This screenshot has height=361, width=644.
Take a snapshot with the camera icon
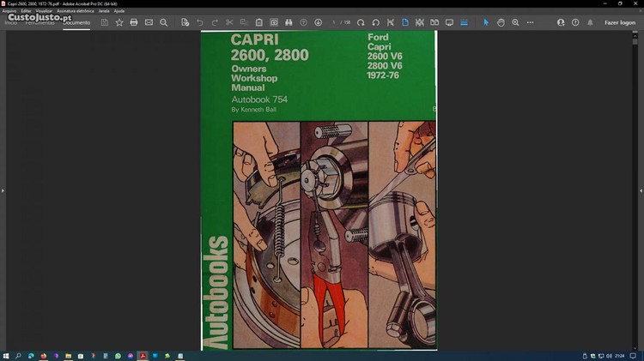coord(274,22)
